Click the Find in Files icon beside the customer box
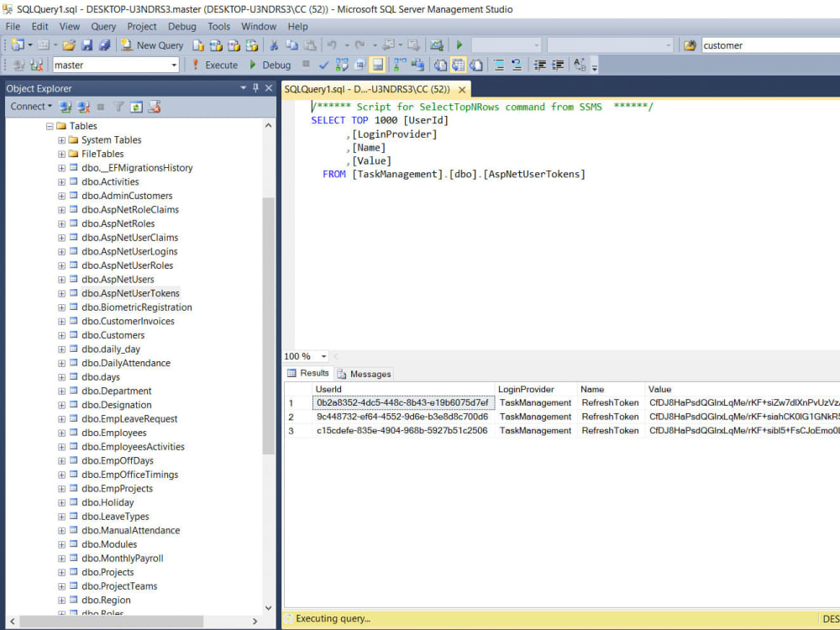Screen dimensions: 840x630 pyautogui.click(x=690, y=45)
